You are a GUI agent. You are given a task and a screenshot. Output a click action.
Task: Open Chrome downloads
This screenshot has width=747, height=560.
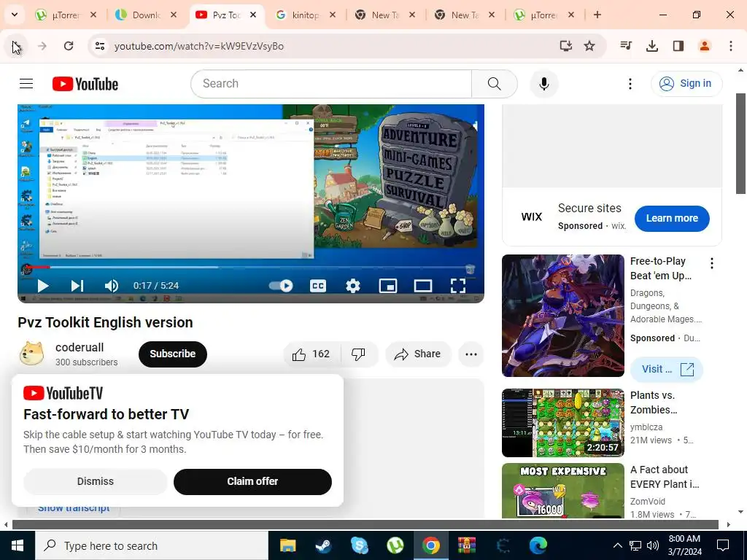(652, 46)
